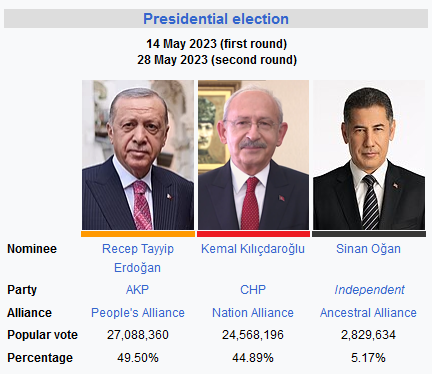432x374 pixels.
Task: Open the Nation Alliance link
Action: coord(253,313)
